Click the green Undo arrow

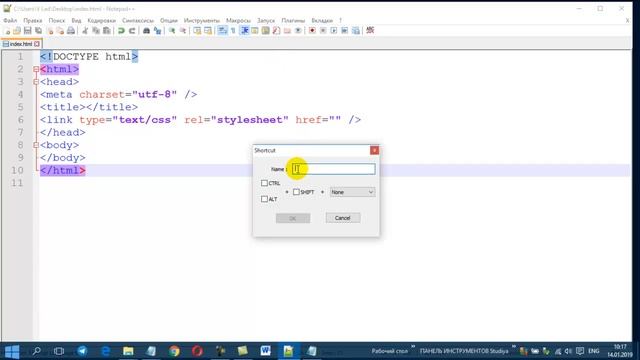pyautogui.click(x=121, y=31)
